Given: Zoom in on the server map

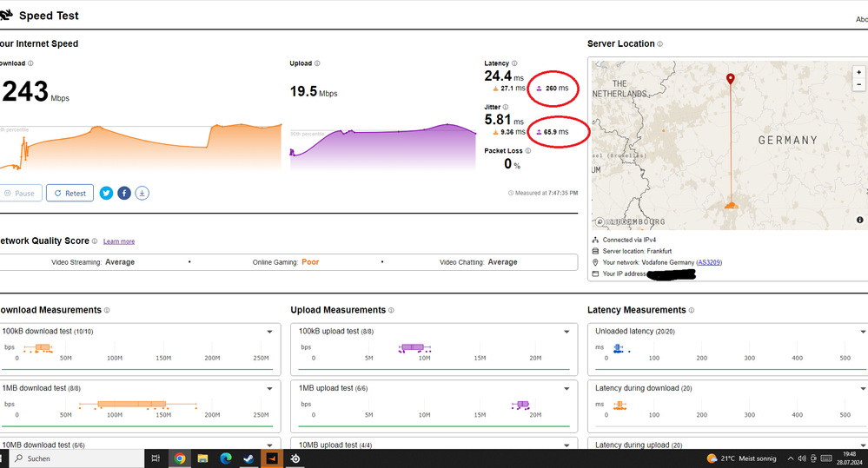Looking at the screenshot, I should [858, 72].
